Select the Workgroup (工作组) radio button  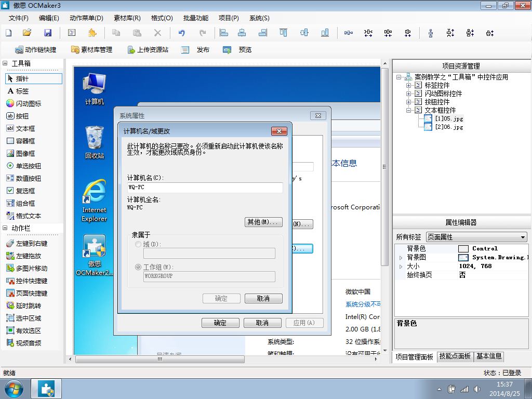tap(138, 267)
